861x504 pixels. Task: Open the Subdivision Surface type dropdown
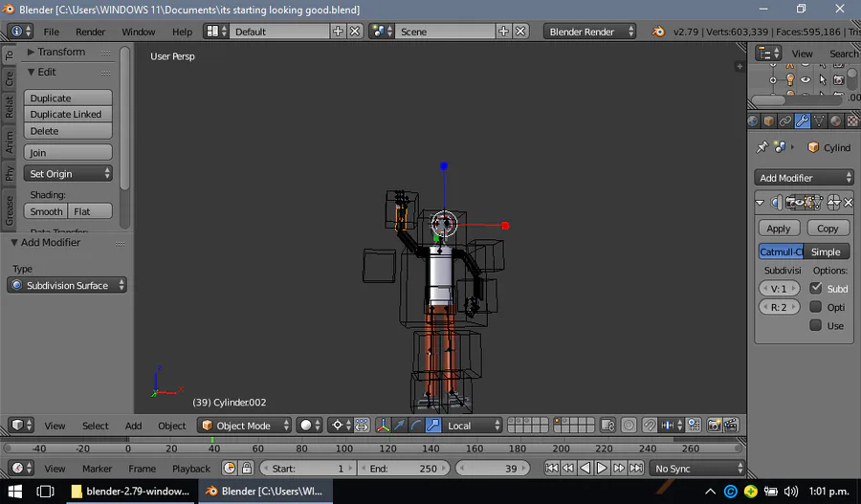coord(67,285)
